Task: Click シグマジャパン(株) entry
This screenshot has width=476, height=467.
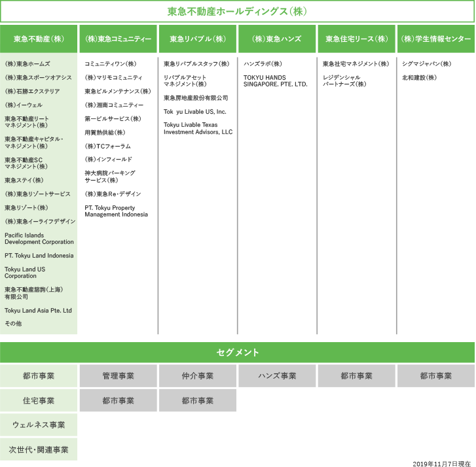Action: (x=426, y=63)
